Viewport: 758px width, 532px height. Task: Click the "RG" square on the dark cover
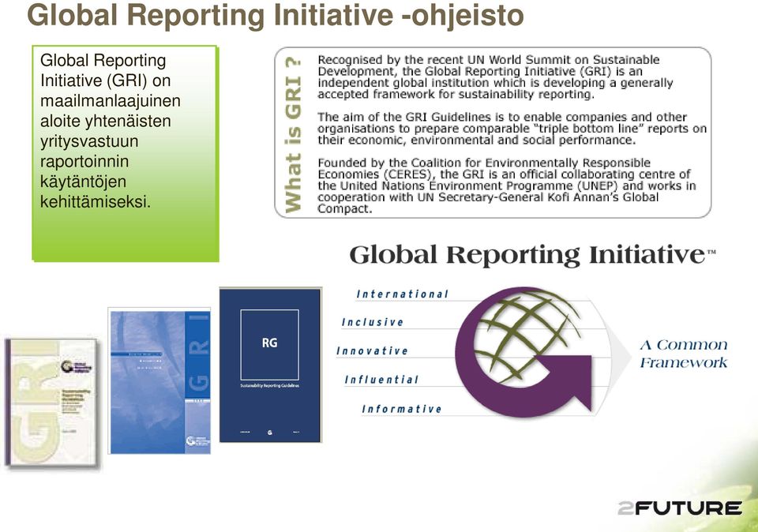coord(270,344)
